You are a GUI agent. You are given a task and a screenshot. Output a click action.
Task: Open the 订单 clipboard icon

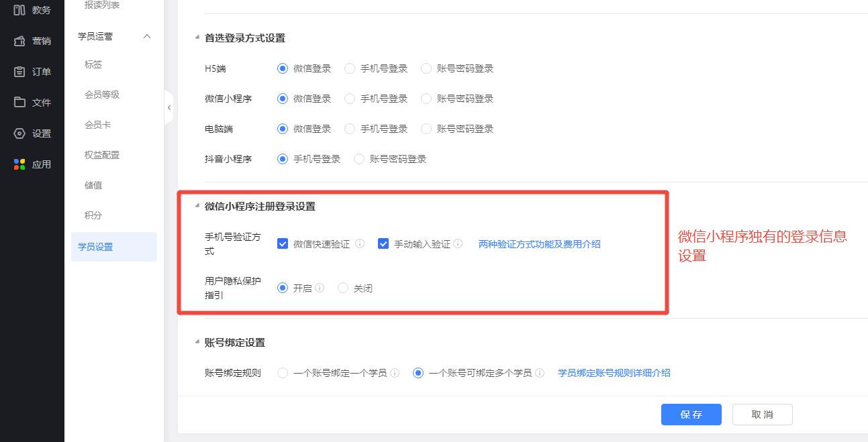[x=19, y=72]
